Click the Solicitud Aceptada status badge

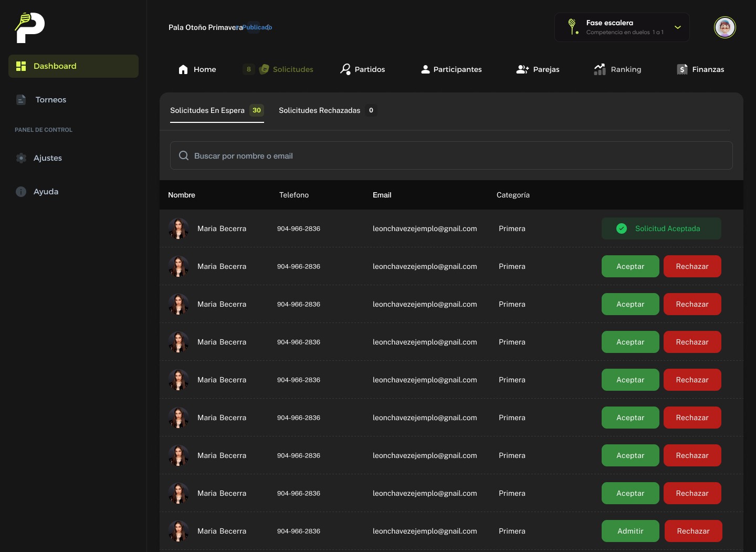coord(661,228)
